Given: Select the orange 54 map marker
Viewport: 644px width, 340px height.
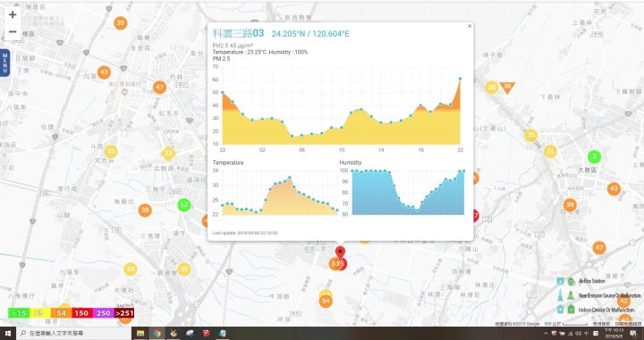Looking at the screenshot, I should pyautogui.click(x=326, y=301).
